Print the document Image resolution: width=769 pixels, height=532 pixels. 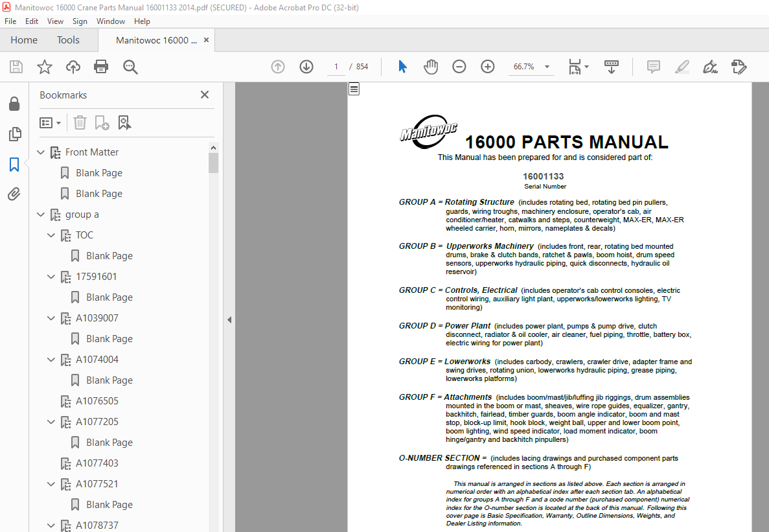pos(101,67)
